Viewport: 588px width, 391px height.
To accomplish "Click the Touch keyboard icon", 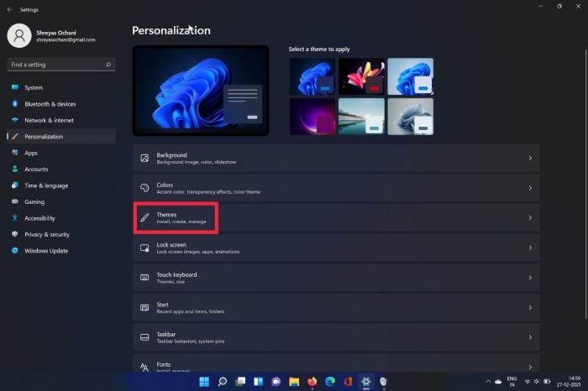I will [x=144, y=278].
